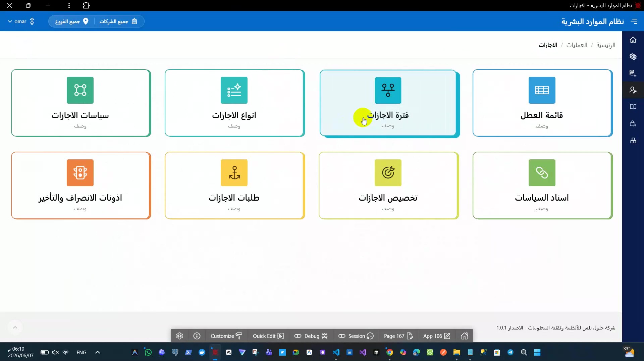
Task: Open Chrome from the taskbar
Action: pos(389,352)
